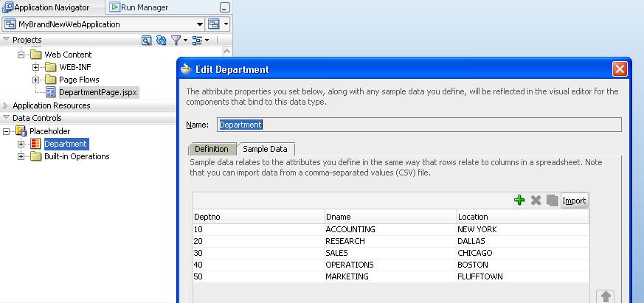Expand the Department data control node
Viewport: 644px width, 303px height.
click(21, 144)
